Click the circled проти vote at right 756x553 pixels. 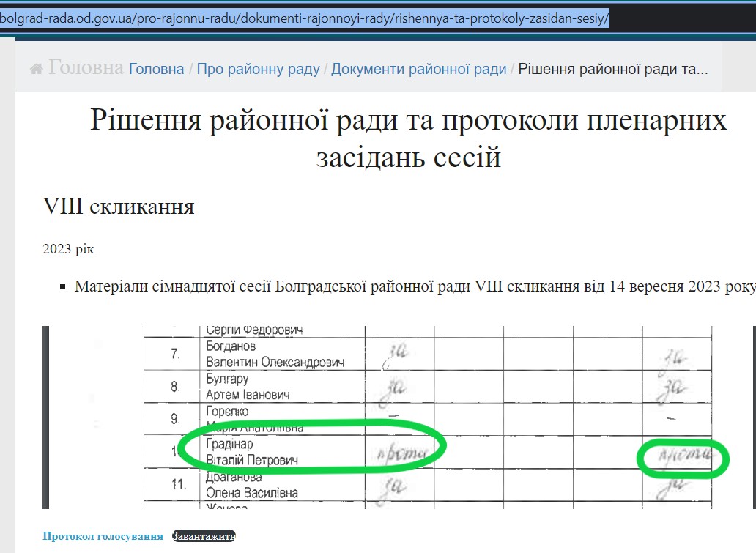point(683,457)
